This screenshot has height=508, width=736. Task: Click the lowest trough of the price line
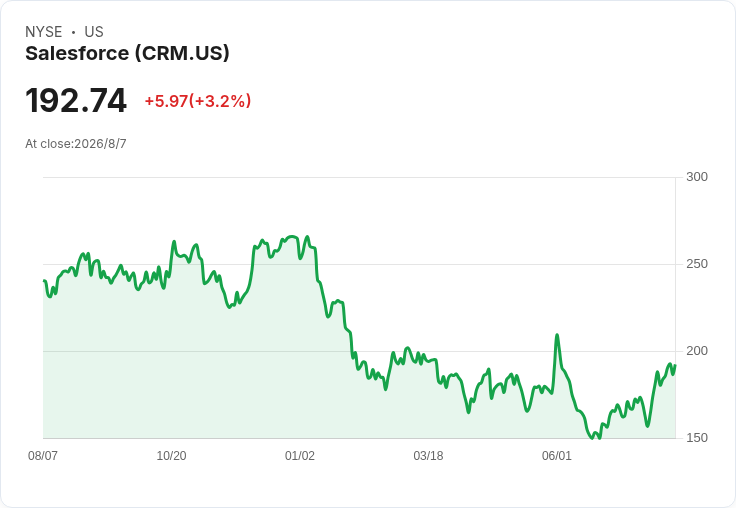[x=591, y=438]
